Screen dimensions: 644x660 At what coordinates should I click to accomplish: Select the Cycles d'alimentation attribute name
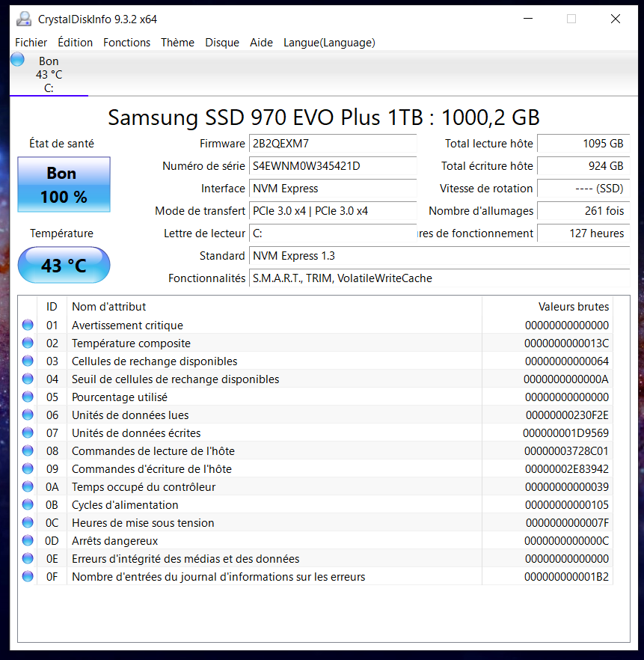point(125,505)
